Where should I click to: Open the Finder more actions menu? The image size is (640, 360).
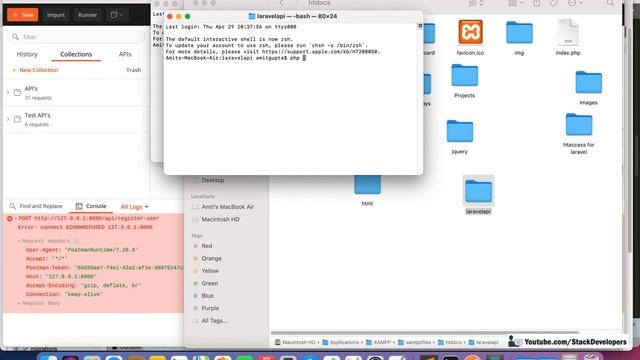[575, 3]
